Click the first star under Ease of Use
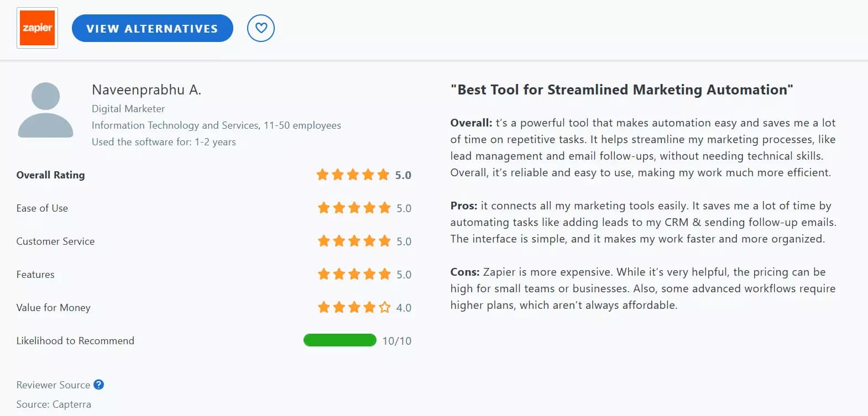This screenshot has width=868, height=416. (323, 208)
